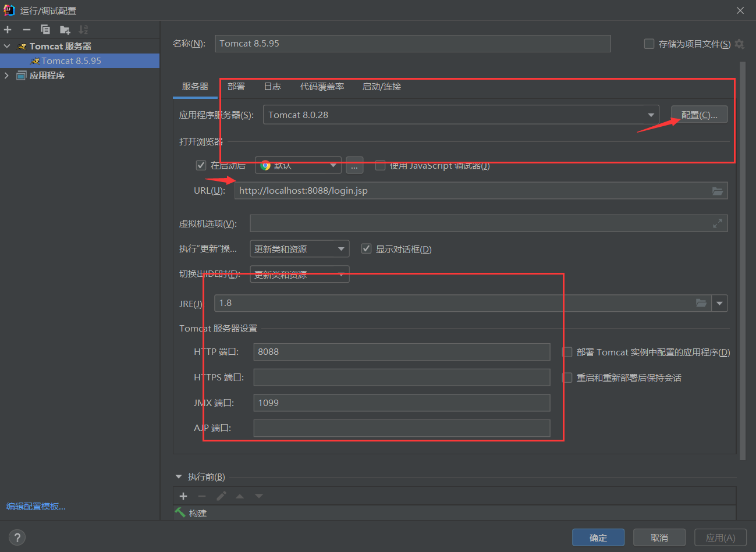The image size is (756, 552).
Task: Select the Tomcat 服务器 tree item label
Action: pyautogui.click(x=61, y=46)
